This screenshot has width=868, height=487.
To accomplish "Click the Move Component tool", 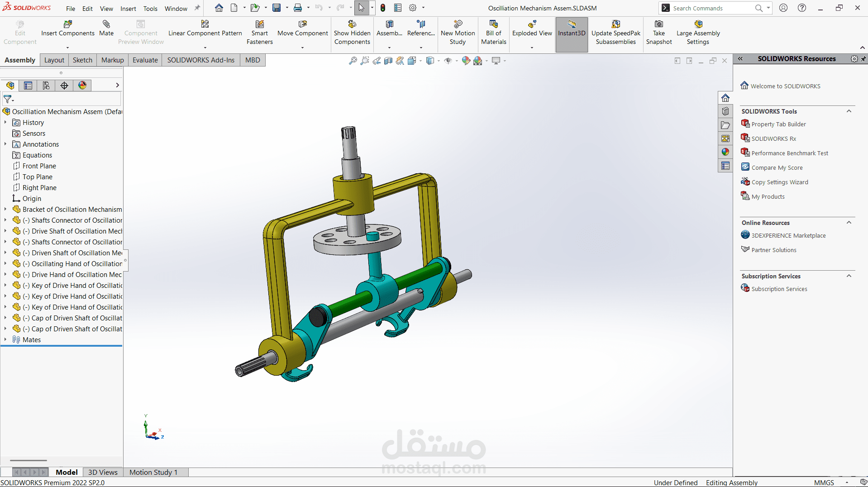I will tap(303, 29).
